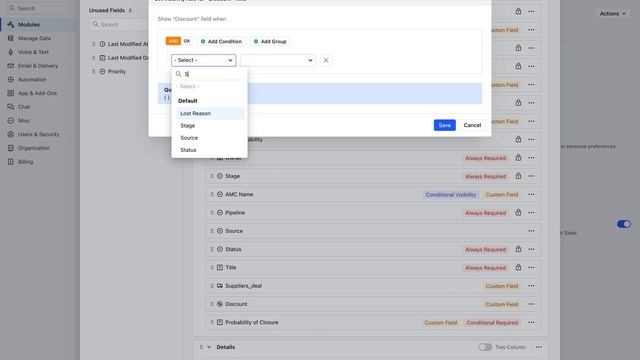Click the Misc sidebar icon

[x=11, y=120]
